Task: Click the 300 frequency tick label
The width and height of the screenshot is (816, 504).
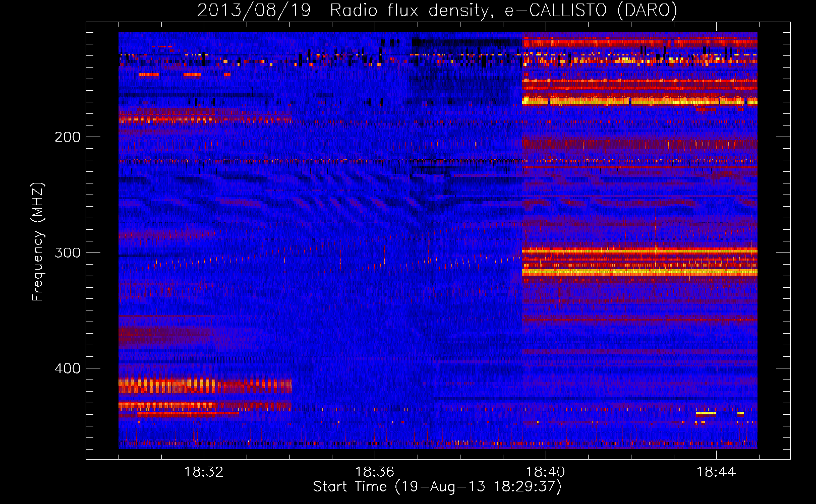Action: (68, 253)
